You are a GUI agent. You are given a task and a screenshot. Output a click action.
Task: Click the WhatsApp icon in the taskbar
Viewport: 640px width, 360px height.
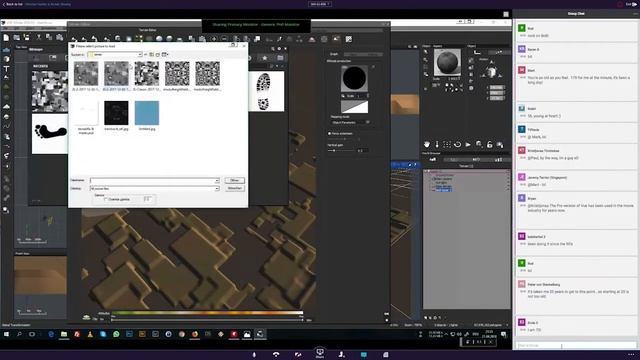point(116,334)
